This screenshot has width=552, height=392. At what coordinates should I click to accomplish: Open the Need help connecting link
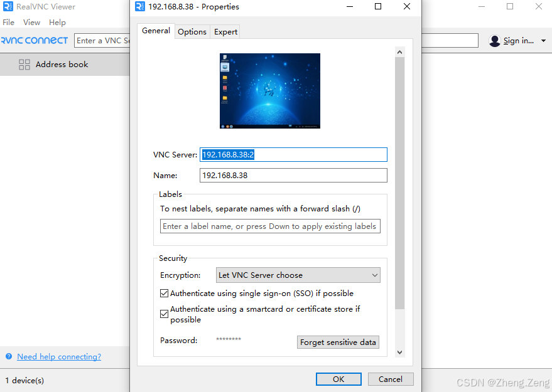tap(58, 356)
